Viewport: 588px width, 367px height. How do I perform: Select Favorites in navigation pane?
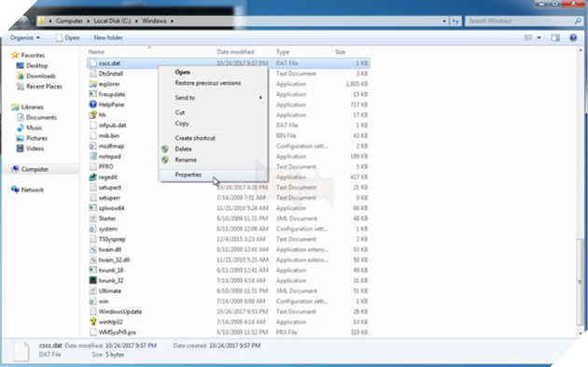pyautogui.click(x=33, y=55)
